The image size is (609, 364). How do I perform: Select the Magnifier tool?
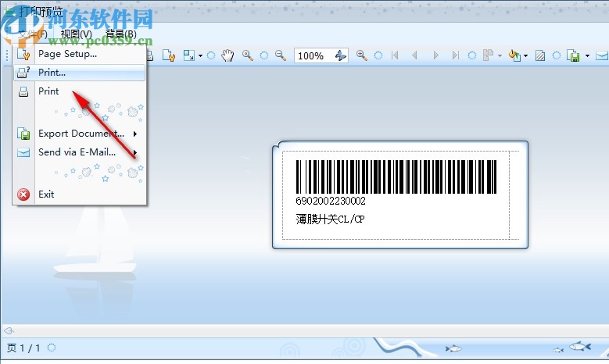coord(247,55)
